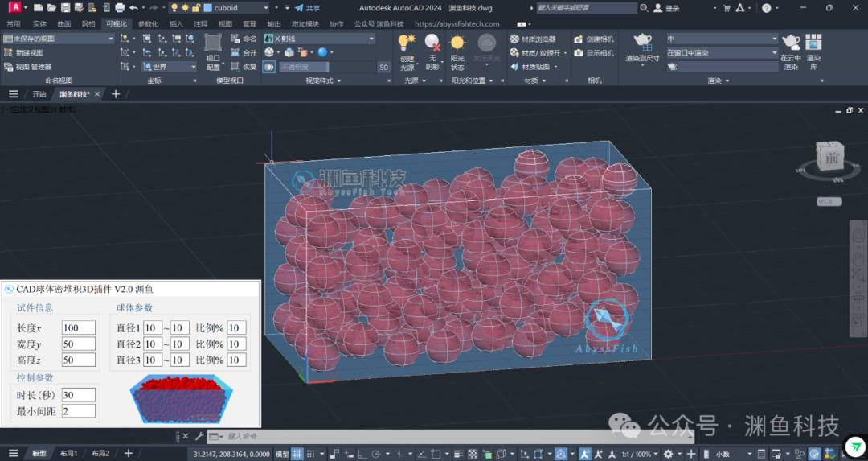Click the Share paper-plane icon
Viewport: 868px width, 461px height.
pos(300,8)
